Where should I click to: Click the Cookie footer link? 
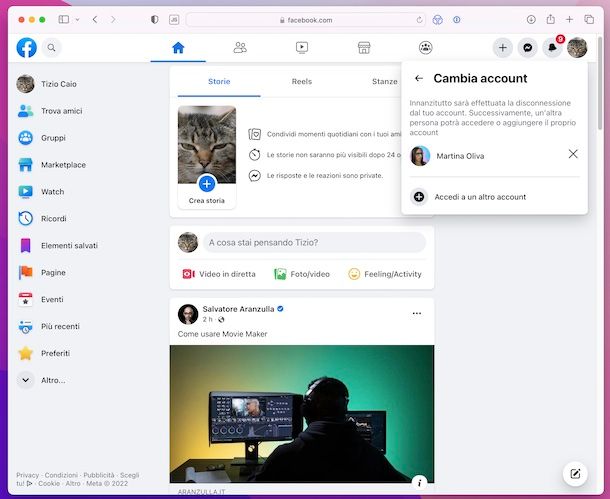coord(49,483)
